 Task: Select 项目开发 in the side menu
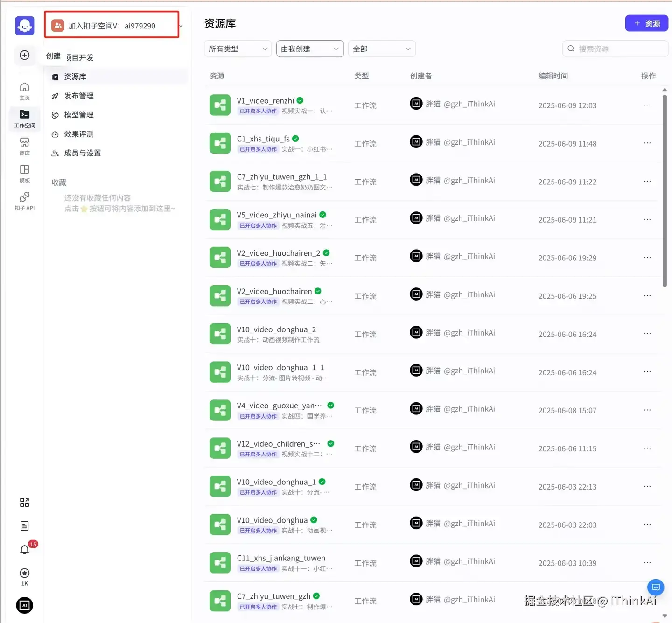[80, 58]
